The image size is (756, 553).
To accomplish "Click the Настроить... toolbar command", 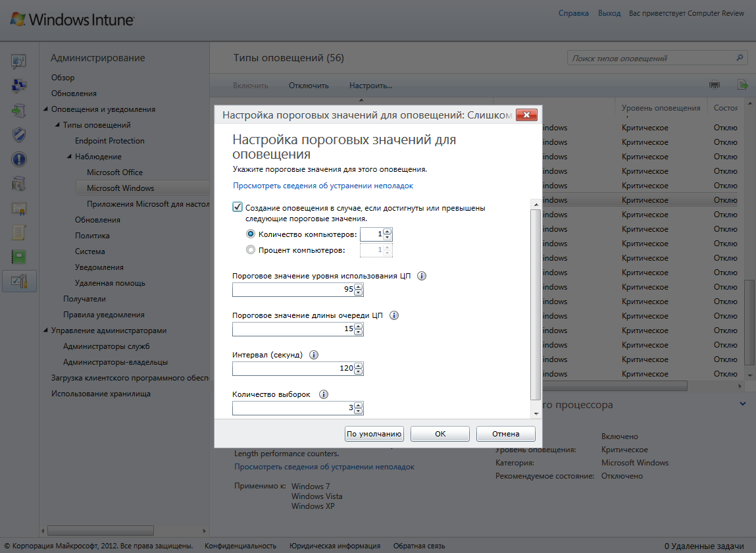I will tap(370, 86).
